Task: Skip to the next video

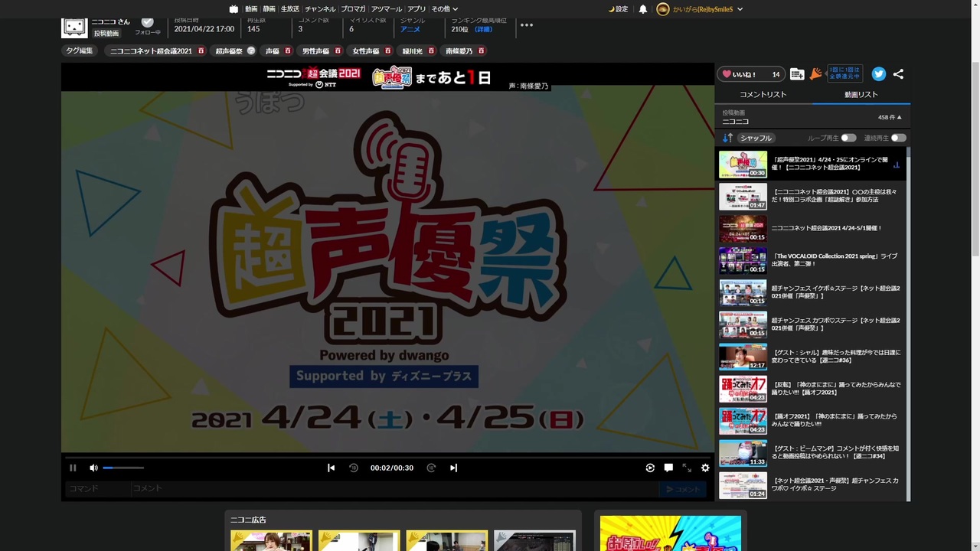Action: click(453, 468)
